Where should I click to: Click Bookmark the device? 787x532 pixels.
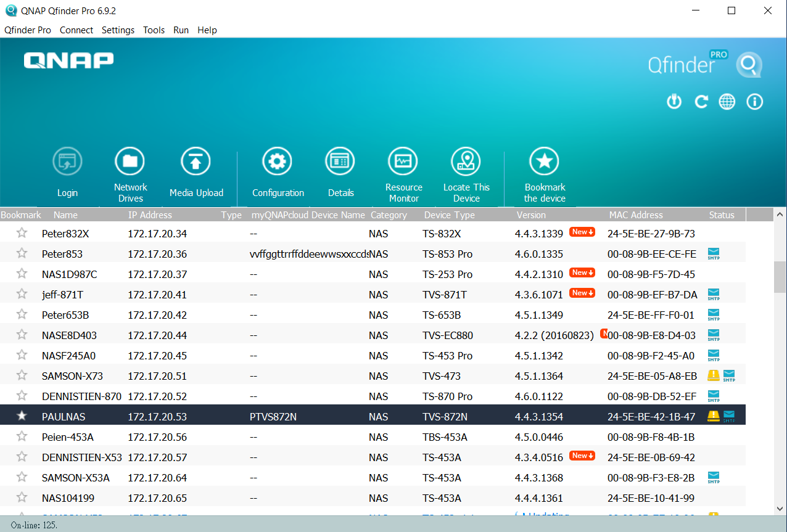(x=545, y=175)
